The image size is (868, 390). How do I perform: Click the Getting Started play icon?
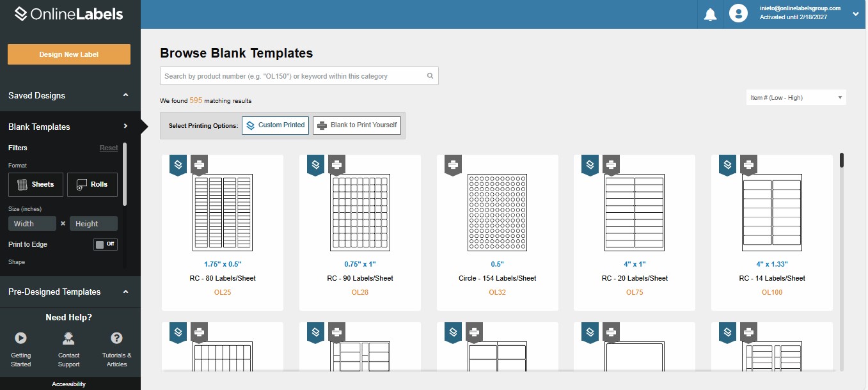[x=20, y=338]
